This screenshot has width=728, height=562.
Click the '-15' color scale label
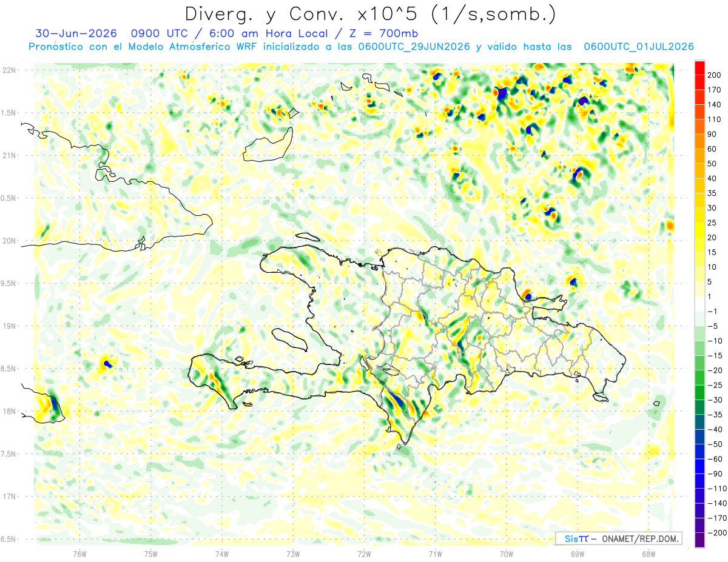[x=715, y=355]
